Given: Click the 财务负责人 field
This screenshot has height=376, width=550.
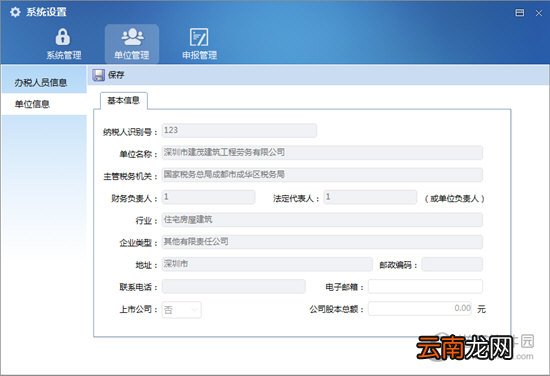Looking at the screenshot, I should [208, 197].
